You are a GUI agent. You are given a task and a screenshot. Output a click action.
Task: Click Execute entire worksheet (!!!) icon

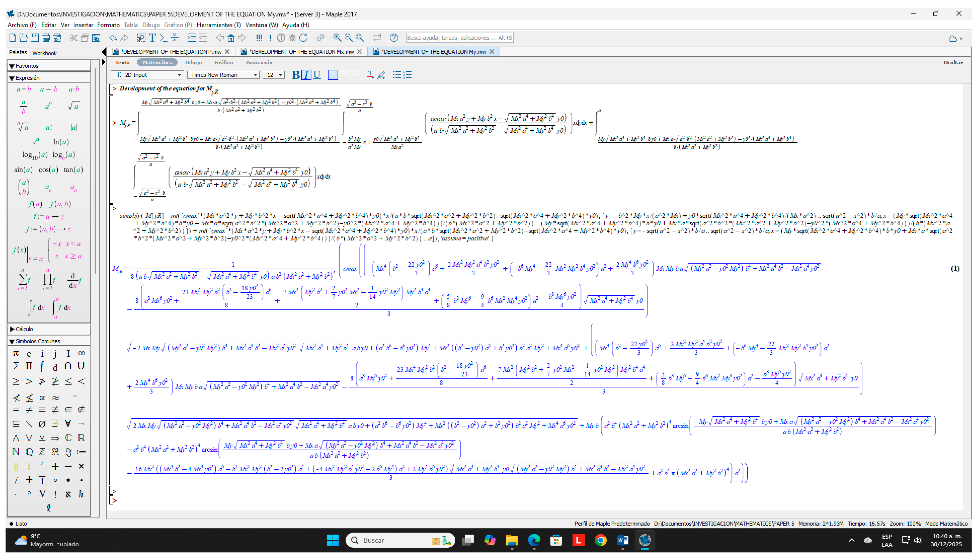click(259, 37)
